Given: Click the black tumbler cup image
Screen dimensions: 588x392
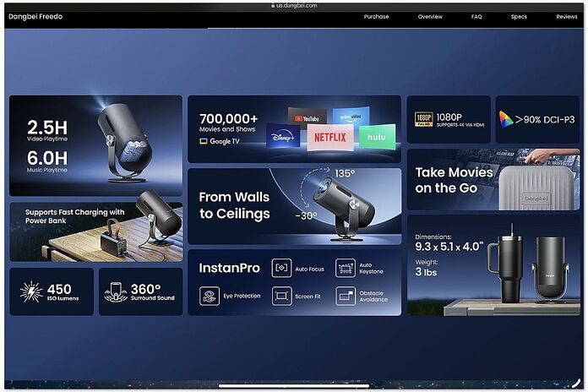Looking at the screenshot, I should coord(506,264).
